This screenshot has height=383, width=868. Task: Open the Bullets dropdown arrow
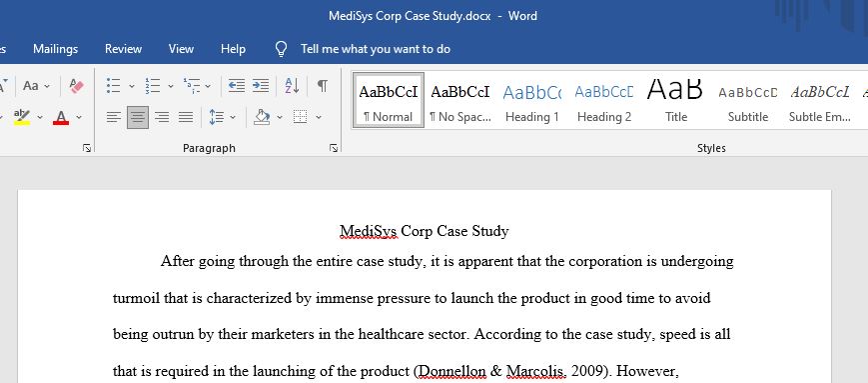(131, 86)
